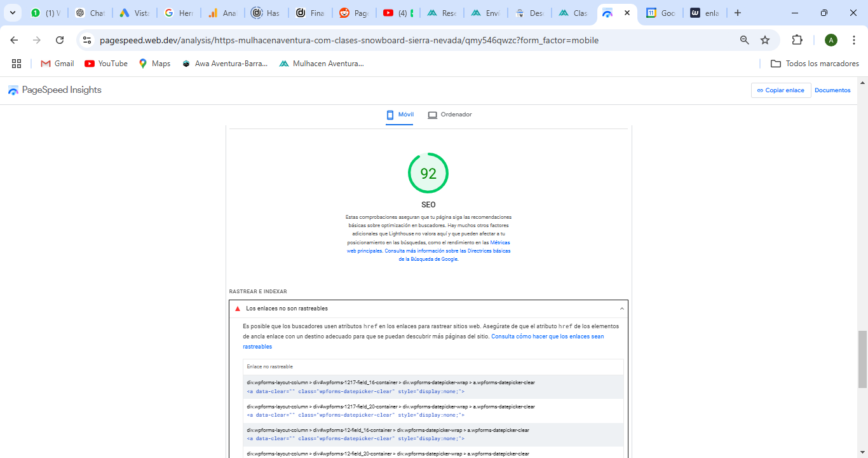Open the Maps bookmark
868x458 pixels.
click(154, 64)
